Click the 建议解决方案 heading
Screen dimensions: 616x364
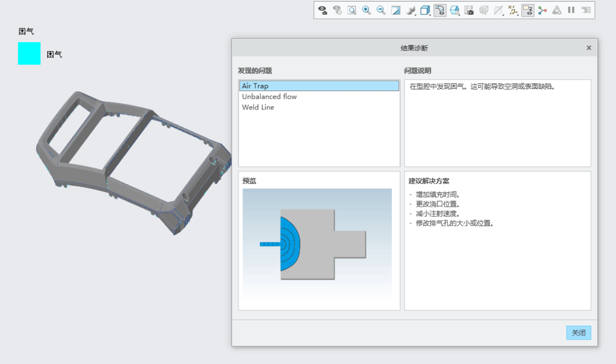click(429, 181)
